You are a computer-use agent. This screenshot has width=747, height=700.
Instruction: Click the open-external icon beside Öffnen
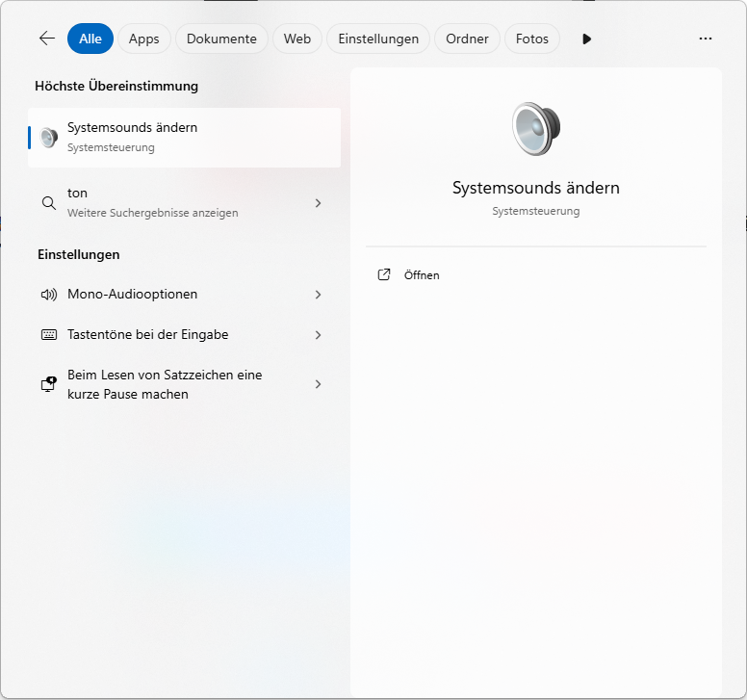[384, 275]
